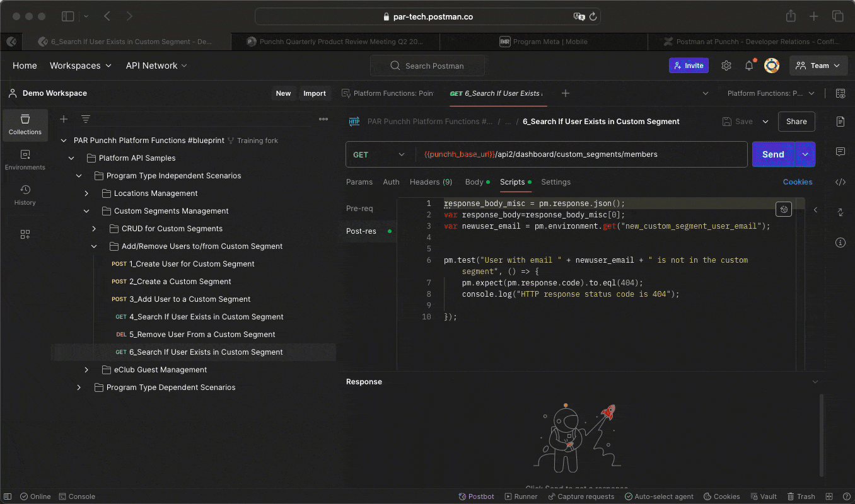This screenshot has height=504, width=855.
Task: Collapse the Response pane chevron
Action: (815, 382)
